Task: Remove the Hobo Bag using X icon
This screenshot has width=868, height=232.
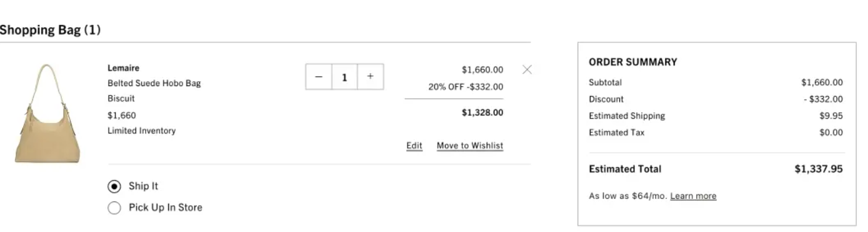Action: [527, 69]
